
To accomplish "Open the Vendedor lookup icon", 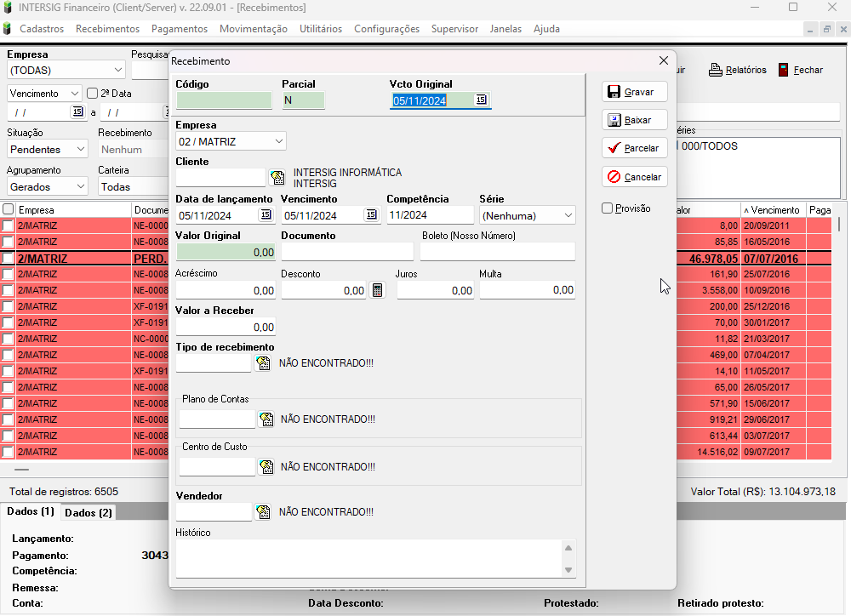I will pyautogui.click(x=263, y=512).
